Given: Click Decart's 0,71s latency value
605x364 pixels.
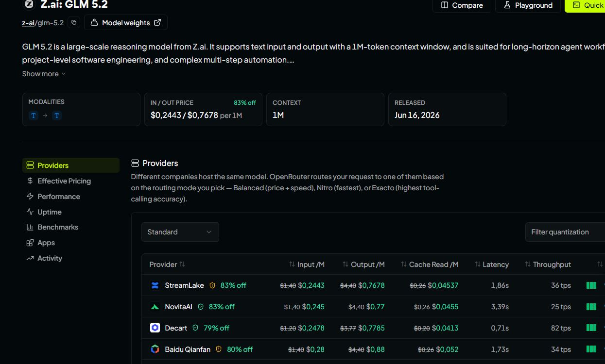Looking at the screenshot, I should (x=500, y=328).
